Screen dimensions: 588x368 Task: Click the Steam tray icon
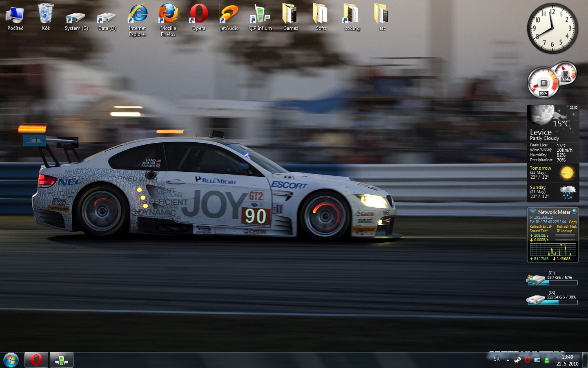517,360
